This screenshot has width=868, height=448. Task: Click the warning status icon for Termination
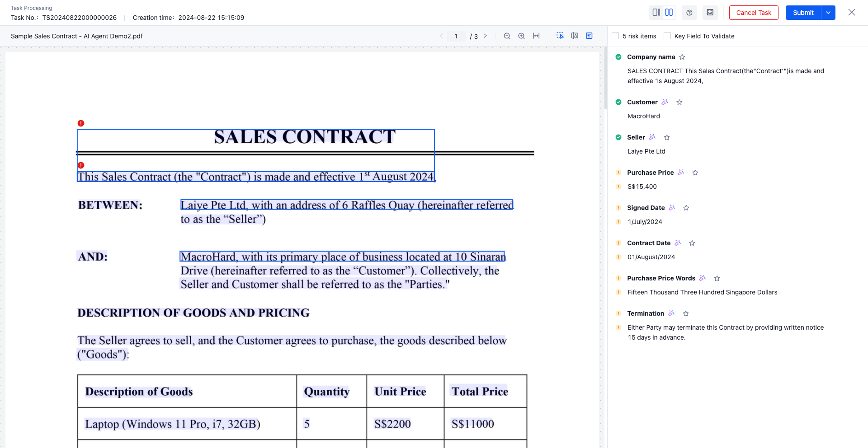pos(618,313)
